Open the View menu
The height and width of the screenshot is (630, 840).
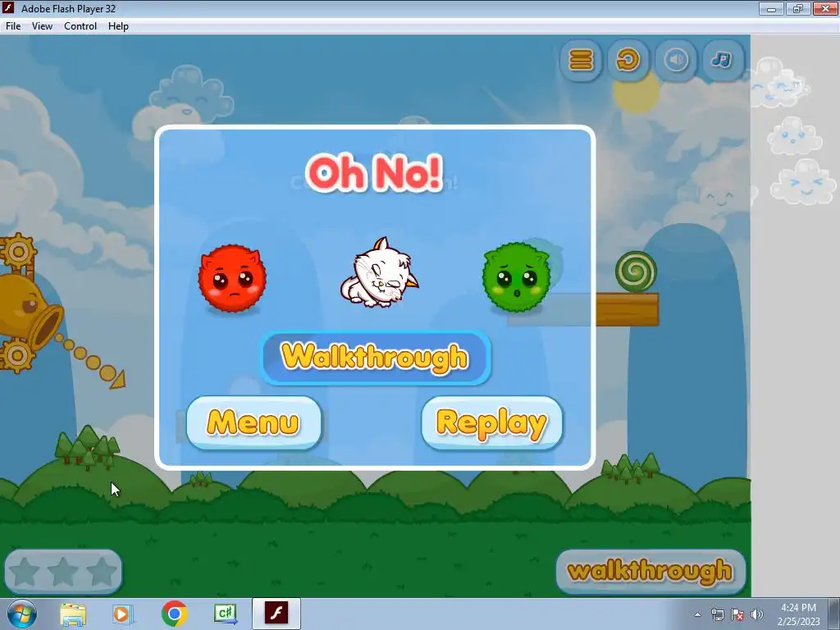tap(42, 26)
